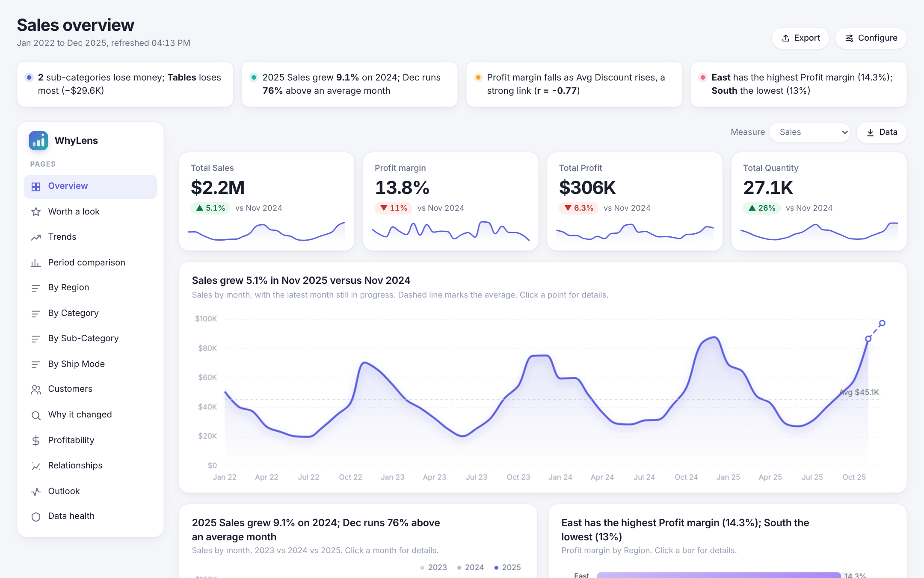
Task: Open the Profit margin vs Avg Discount insight
Action: pyautogui.click(x=574, y=84)
